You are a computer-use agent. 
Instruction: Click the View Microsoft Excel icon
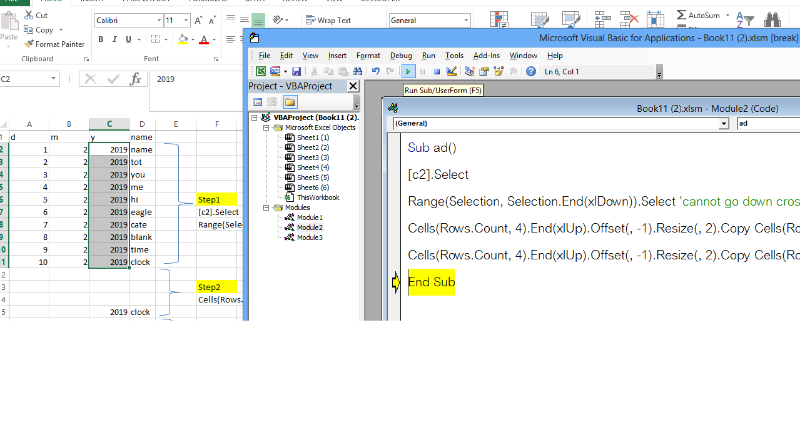point(261,71)
